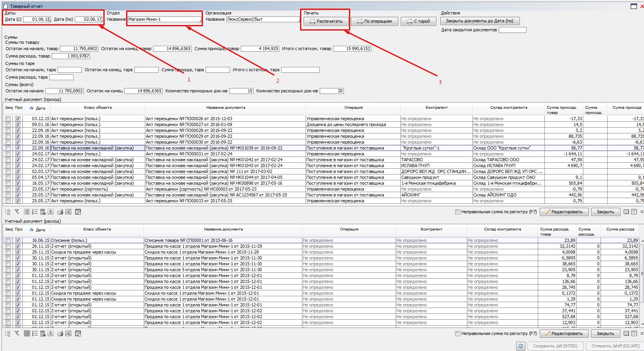Screen dimensions: 644x351
Task: Click Закрыть документы до Дата (по) button
Action: 479,21
